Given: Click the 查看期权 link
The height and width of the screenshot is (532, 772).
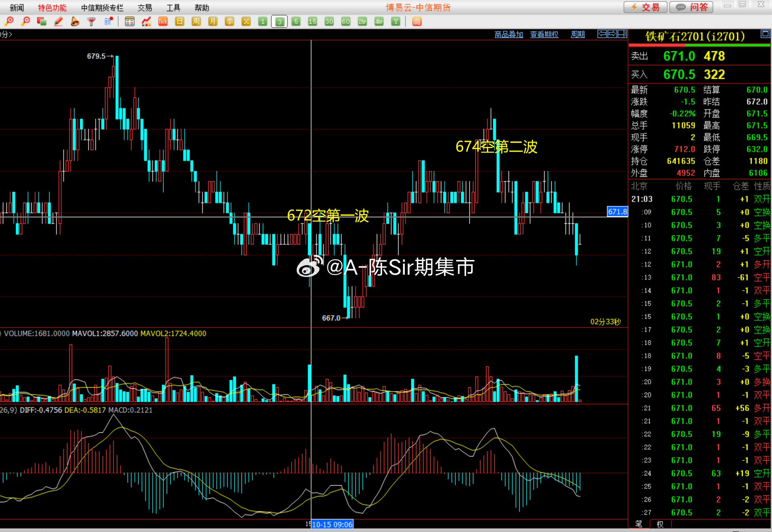Looking at the screenshot, I should coord(544,34).
